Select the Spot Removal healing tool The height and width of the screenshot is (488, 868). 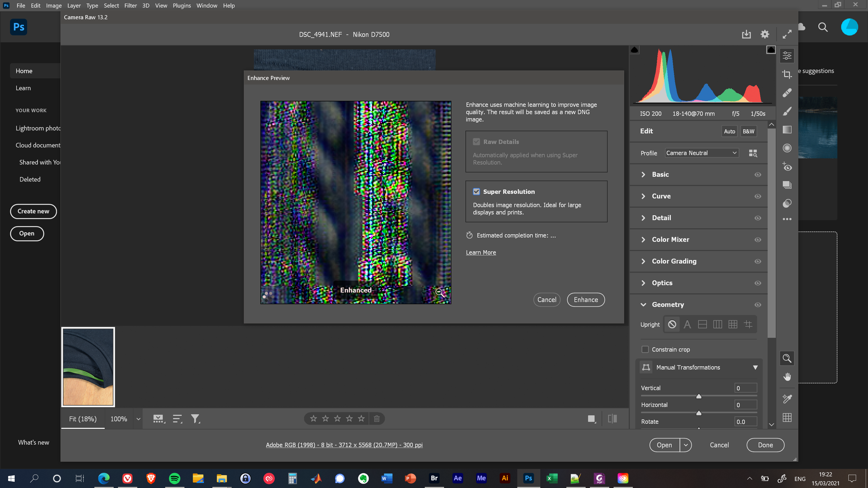[787, 93]
